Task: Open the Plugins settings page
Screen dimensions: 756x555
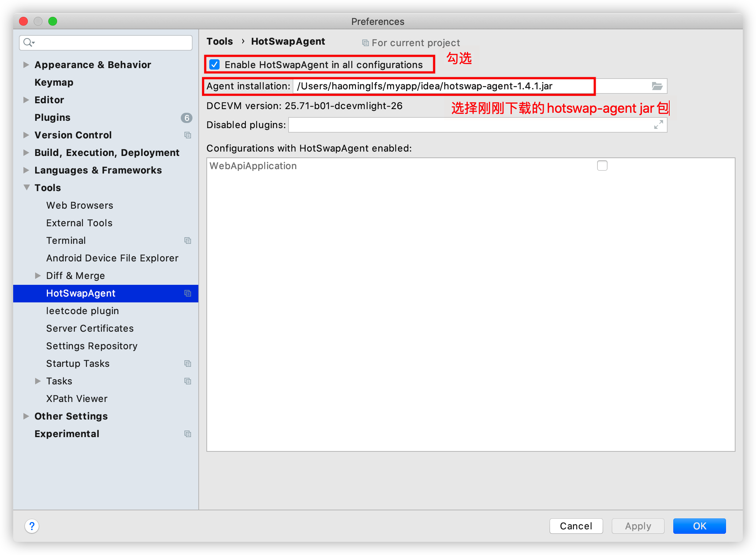Action: 52,118
